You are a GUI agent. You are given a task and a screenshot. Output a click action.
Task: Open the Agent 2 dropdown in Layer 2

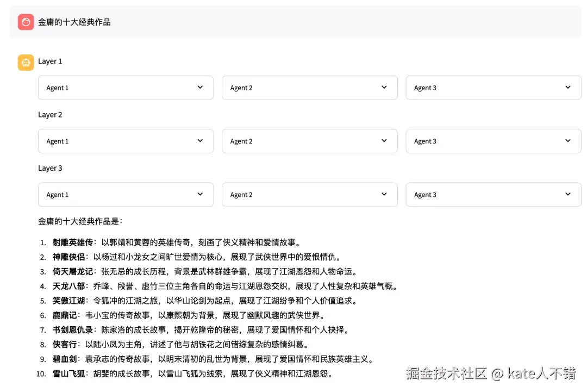[x=309, y=141]
